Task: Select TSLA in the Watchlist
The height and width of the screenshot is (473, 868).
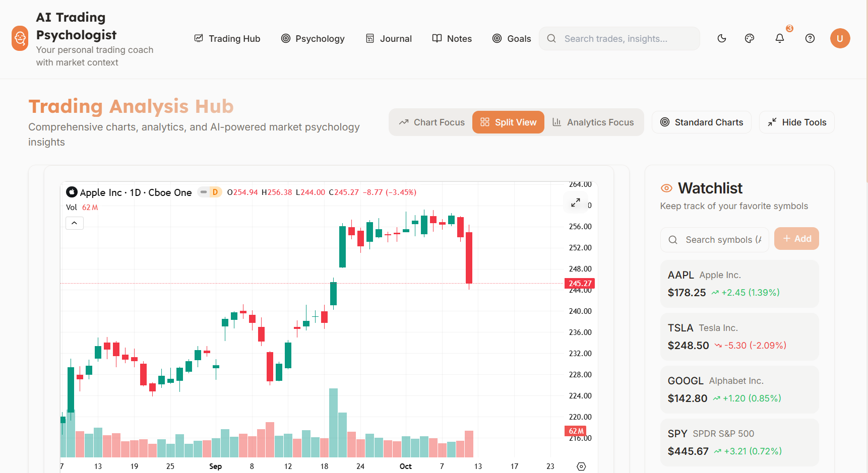Action: click(x=739, y=336)
